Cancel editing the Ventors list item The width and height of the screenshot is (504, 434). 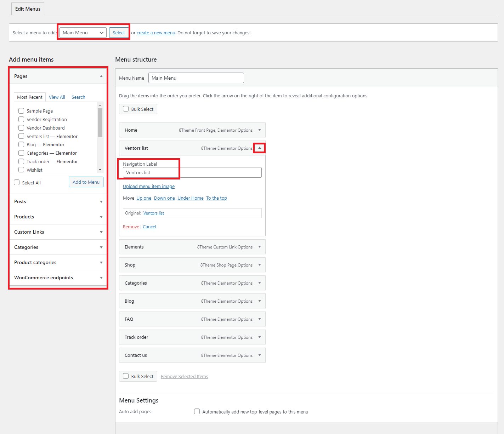149,227
